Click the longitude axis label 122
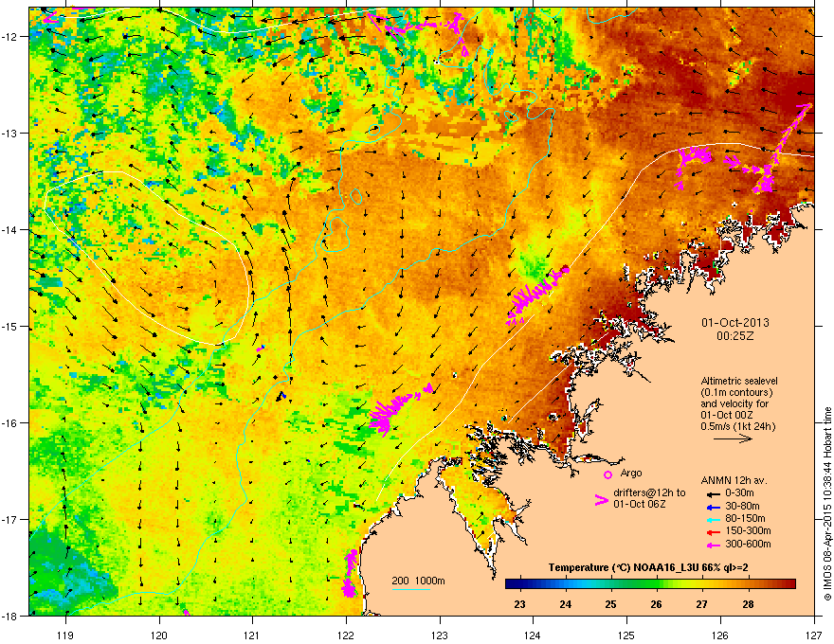This screenshot has height=644, width=834. [346, 635]
